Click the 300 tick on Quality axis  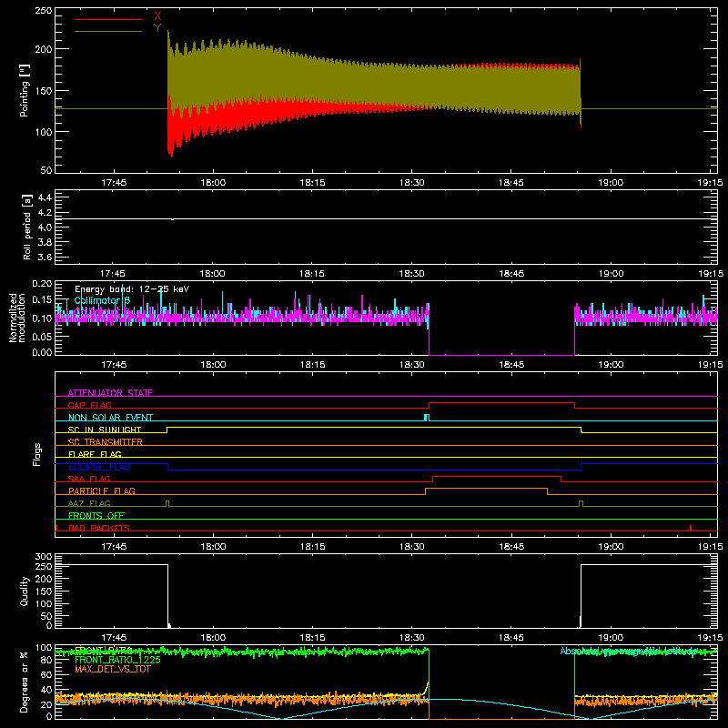click(44, 557)
